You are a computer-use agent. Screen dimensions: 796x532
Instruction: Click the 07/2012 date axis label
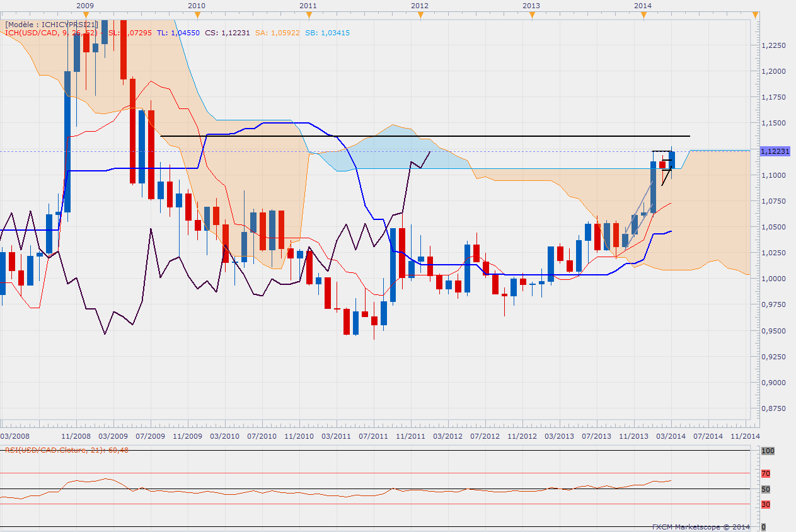pos(485,436)
